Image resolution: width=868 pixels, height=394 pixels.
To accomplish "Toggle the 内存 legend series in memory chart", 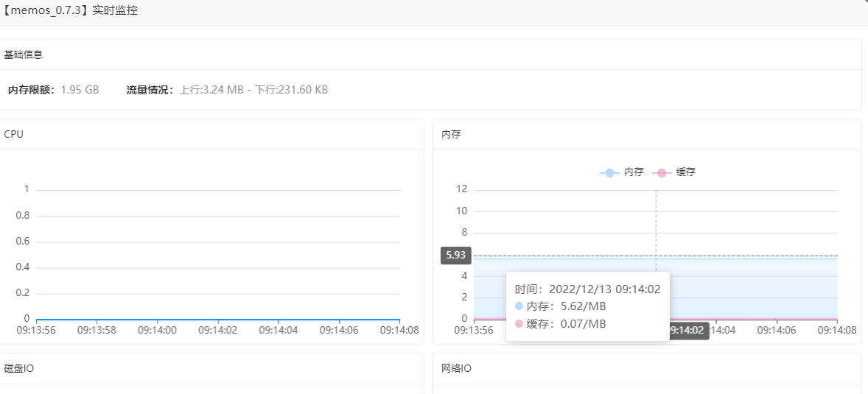I will pos(622,172).
